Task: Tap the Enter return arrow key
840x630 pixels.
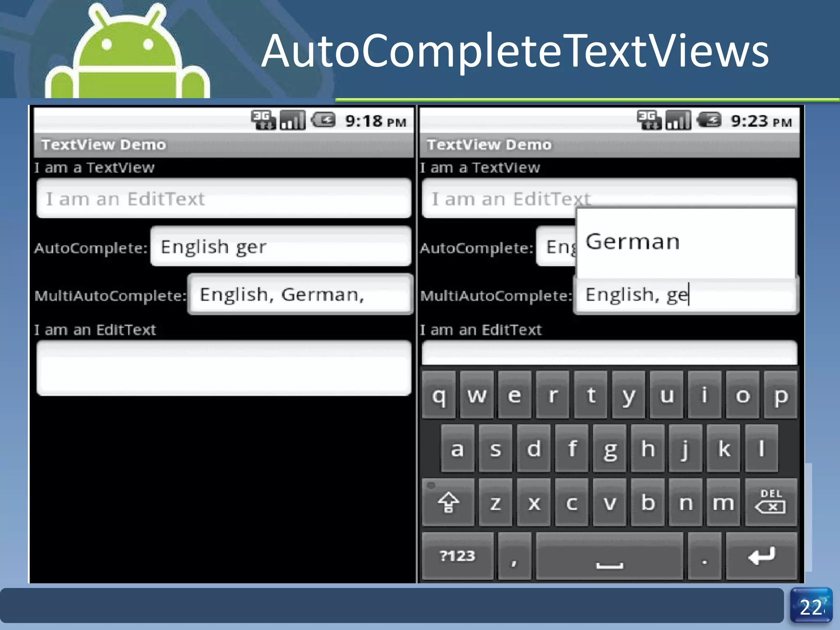Action: 762,556
